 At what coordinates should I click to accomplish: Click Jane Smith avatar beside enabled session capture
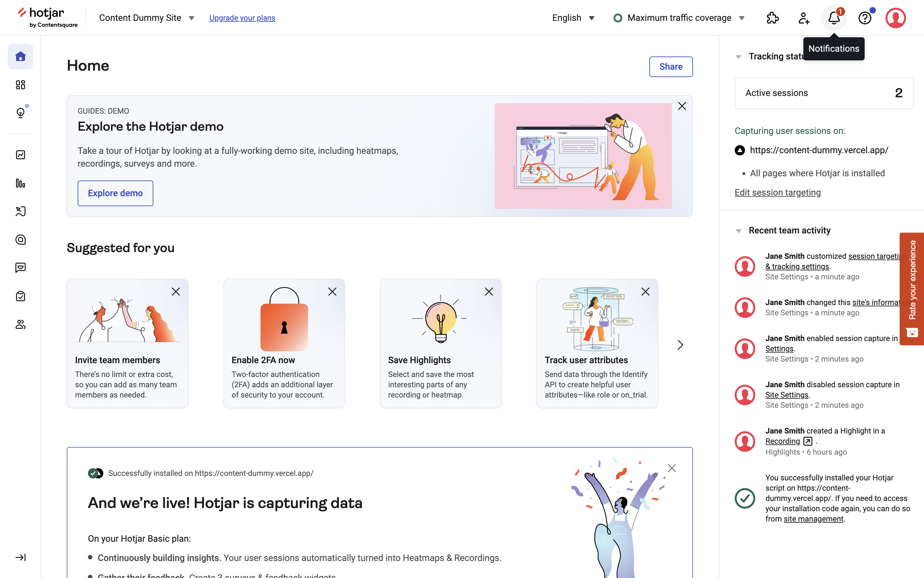[x=745, y=349]
